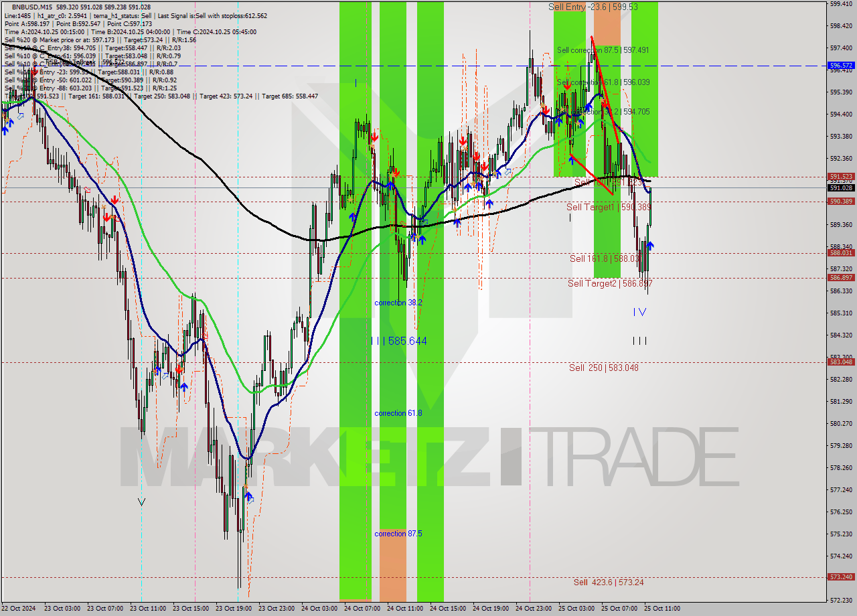Click the 572.230 price scale value
Screen dimensions: 857x616
[841, 600]
